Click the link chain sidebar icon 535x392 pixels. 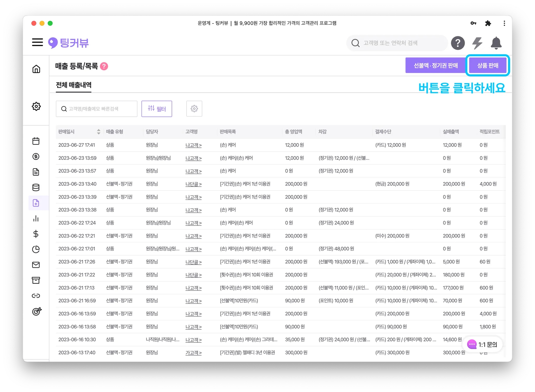(x=36, y=296)
